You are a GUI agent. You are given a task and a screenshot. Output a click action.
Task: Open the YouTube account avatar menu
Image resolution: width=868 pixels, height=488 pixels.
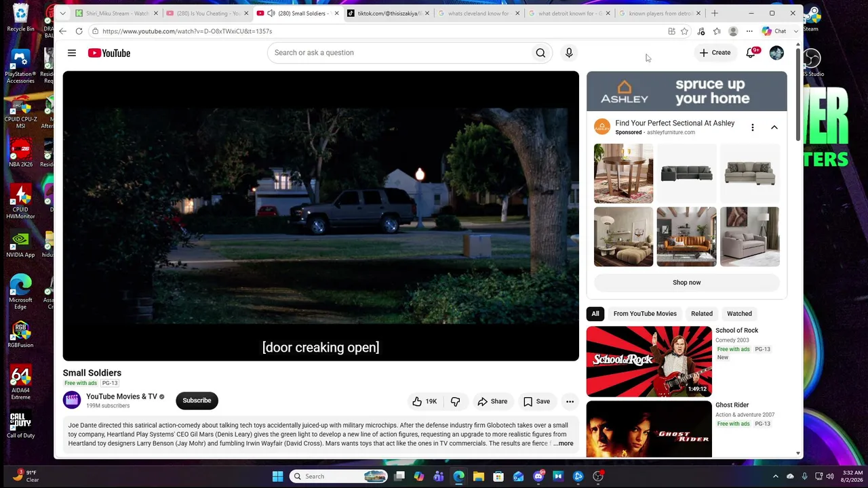tap(776, 53)
